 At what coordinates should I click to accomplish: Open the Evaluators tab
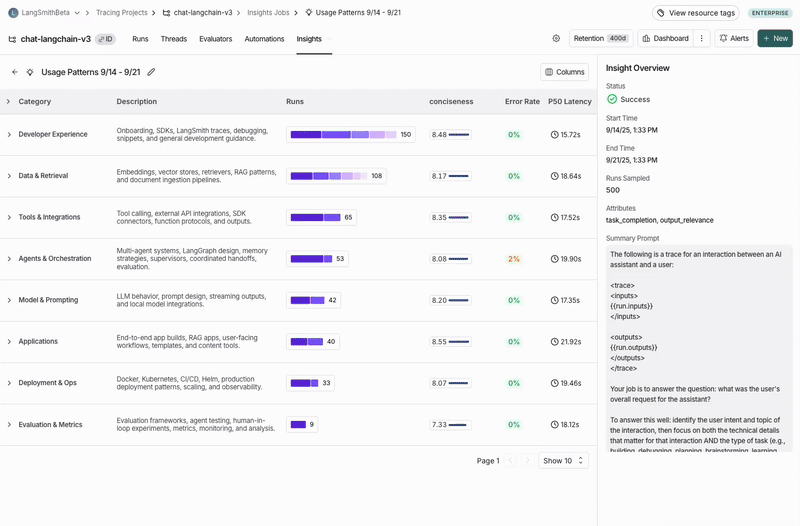pyautogui.click(x=215, y=39)
